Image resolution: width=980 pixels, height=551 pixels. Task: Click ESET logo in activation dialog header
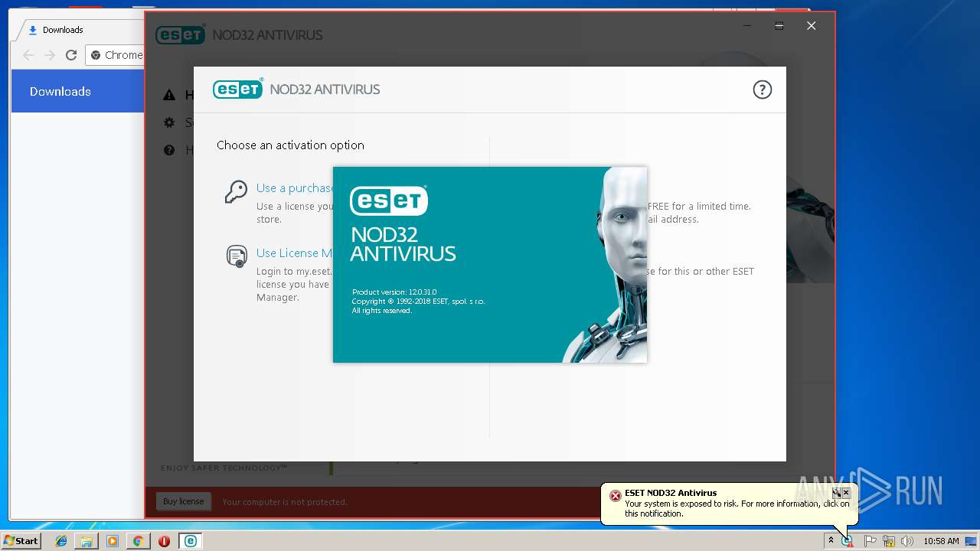tap(238, 89)
